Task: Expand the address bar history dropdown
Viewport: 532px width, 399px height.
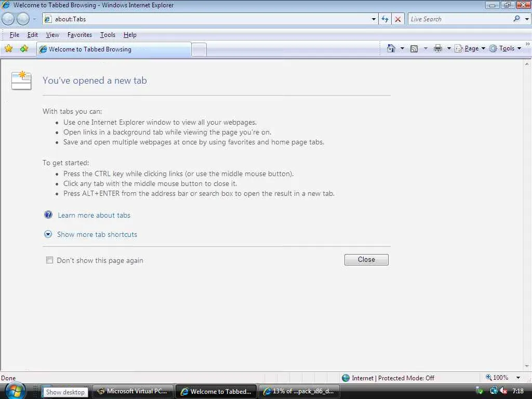Action: [x=374, y=19]
